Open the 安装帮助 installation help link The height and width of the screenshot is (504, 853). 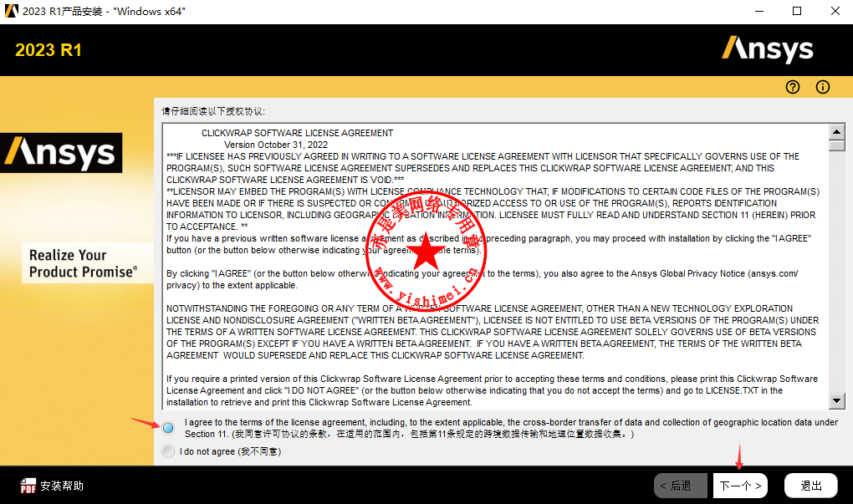point(62,486)
